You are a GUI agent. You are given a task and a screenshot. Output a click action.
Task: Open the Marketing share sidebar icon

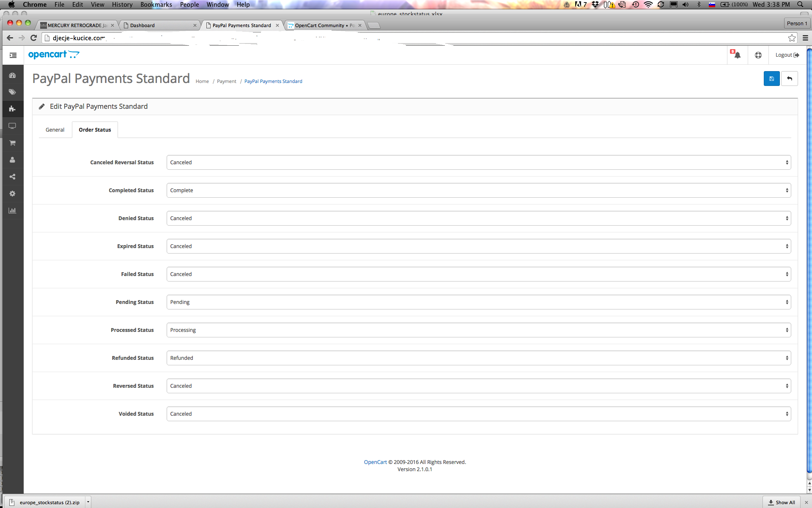pos(12,177)
